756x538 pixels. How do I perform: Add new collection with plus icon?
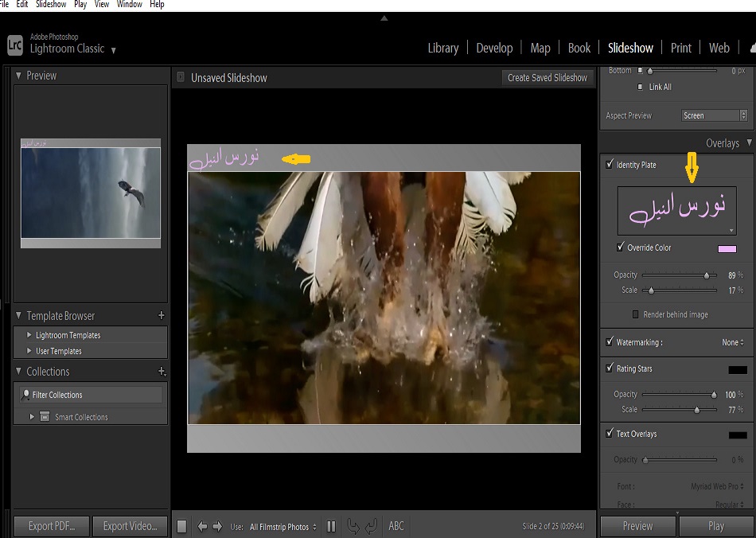[x=162, y=372]
